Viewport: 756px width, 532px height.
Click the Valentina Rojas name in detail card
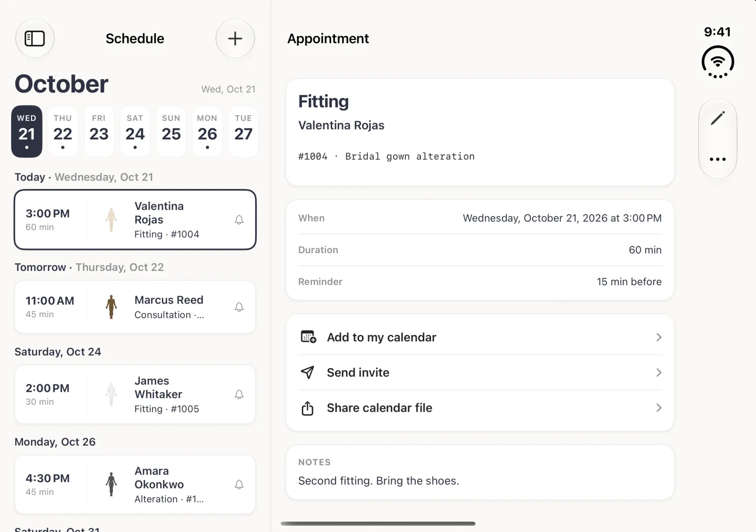pos(341,125)
